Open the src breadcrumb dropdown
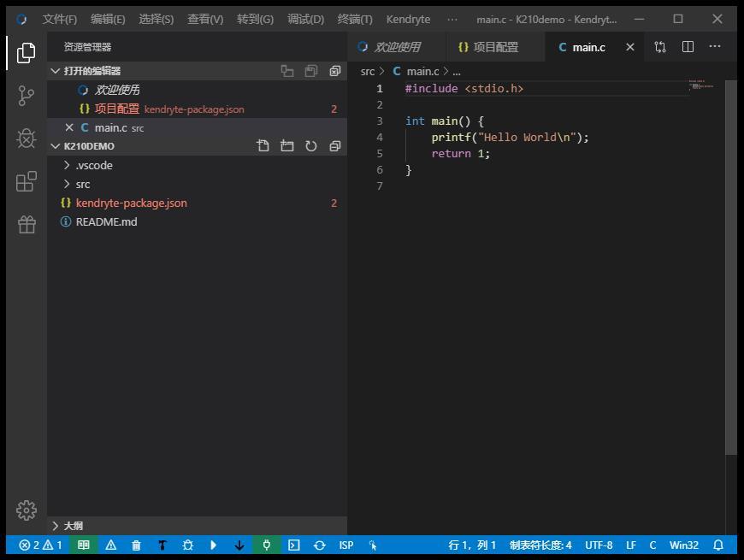744x560 pixels. [367, 72]
